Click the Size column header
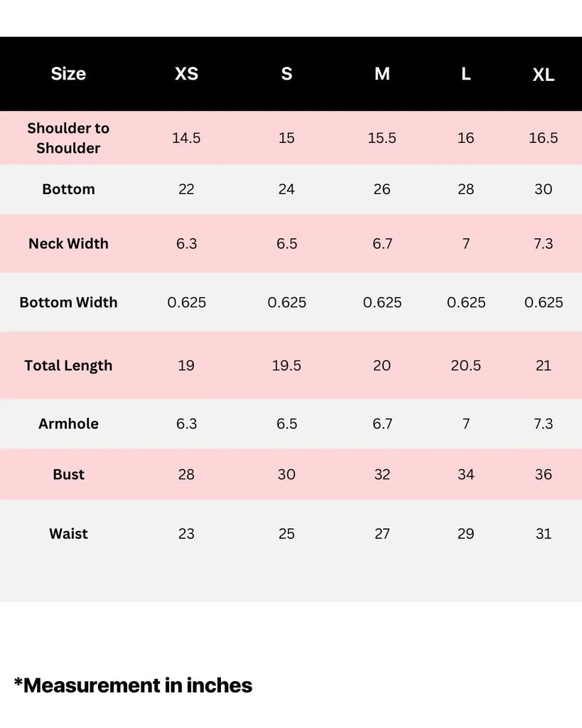Image resolution: width=582 pixels, height=728 pixels. (x=68, y=74)
